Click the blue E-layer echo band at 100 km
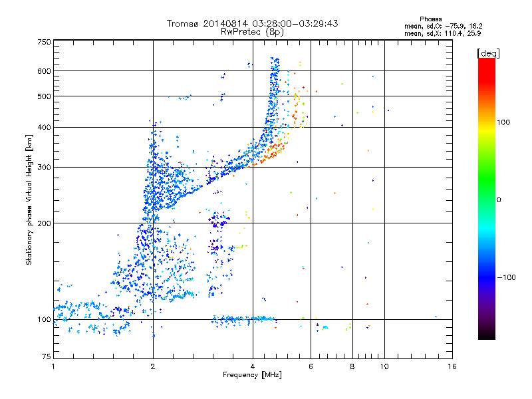Screen dimensions: 532x399 (244, 319)
